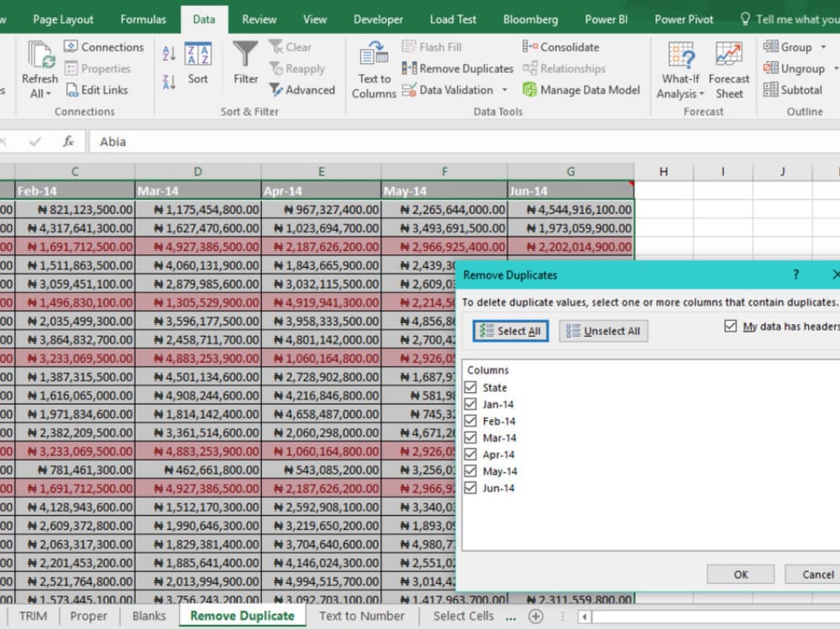Viewport: 840px width, 630px height.
Task: Toggle My data has headers checkbox
Action: coord(730,326)
